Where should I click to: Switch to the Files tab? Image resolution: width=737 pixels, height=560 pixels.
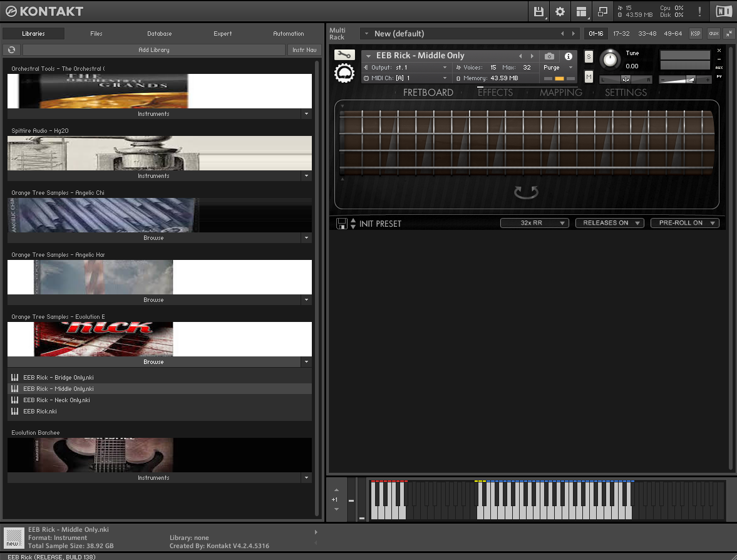click(x=96, y=34)
